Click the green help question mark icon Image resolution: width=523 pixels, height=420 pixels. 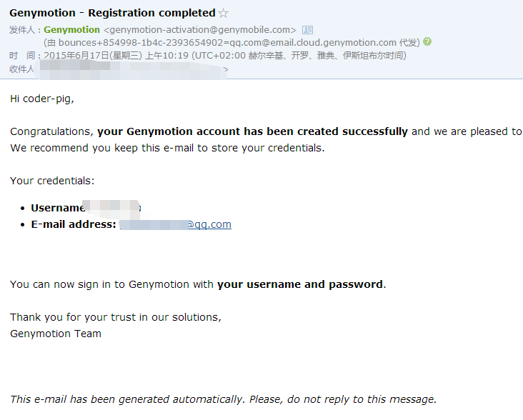point(427,41)
